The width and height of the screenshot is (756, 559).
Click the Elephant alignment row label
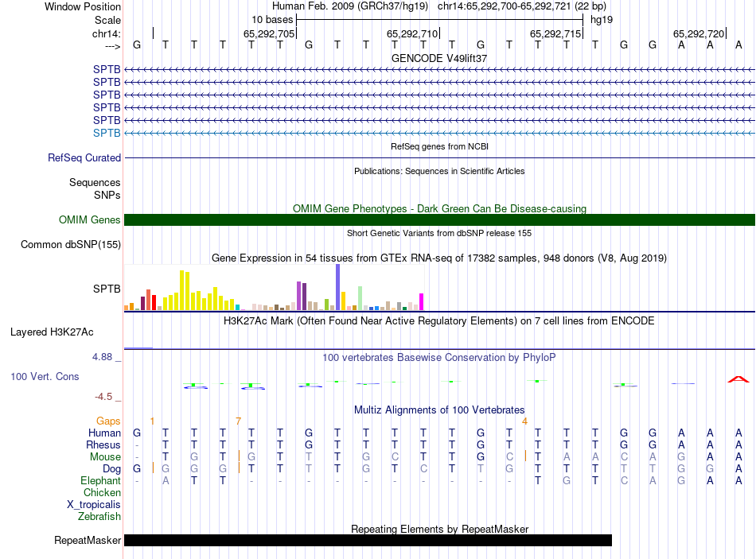coord(101,480)
